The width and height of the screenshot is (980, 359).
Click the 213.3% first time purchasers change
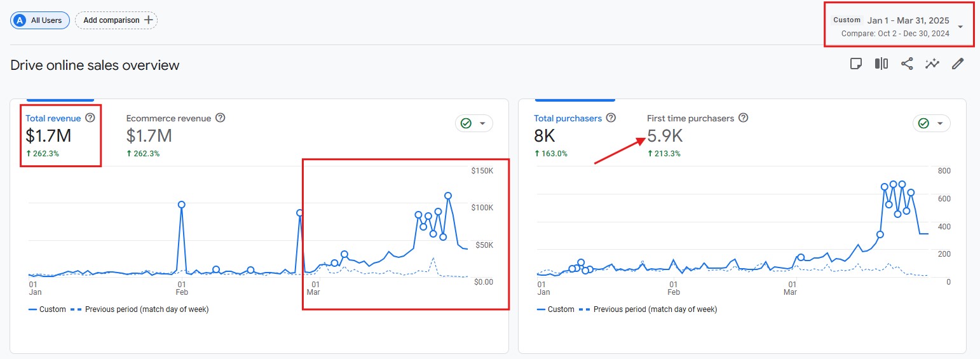click(664, 154)
